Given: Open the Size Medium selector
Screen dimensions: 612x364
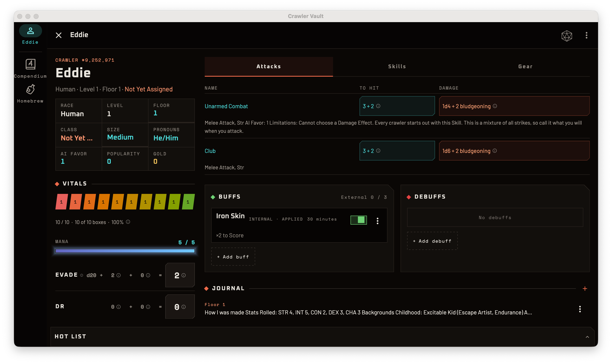Looking at the screenshot, I should (x=125, y=135).
